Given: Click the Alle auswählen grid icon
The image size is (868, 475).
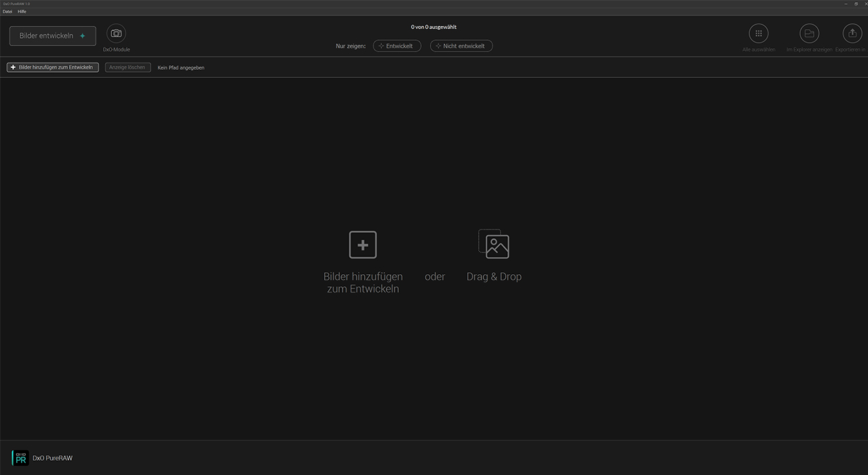Looking at the screenshot, I should pos(758,33).
